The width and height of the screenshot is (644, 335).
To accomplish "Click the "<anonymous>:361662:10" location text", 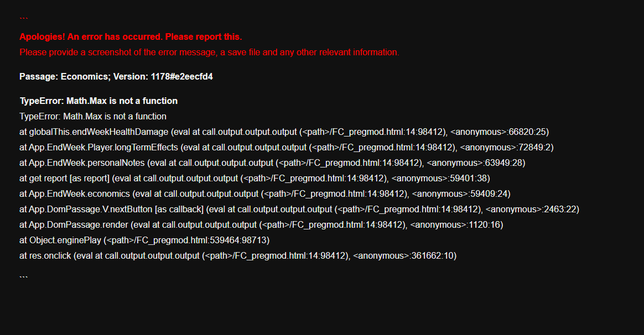I will pyautogui.click(x=404, y=256).
